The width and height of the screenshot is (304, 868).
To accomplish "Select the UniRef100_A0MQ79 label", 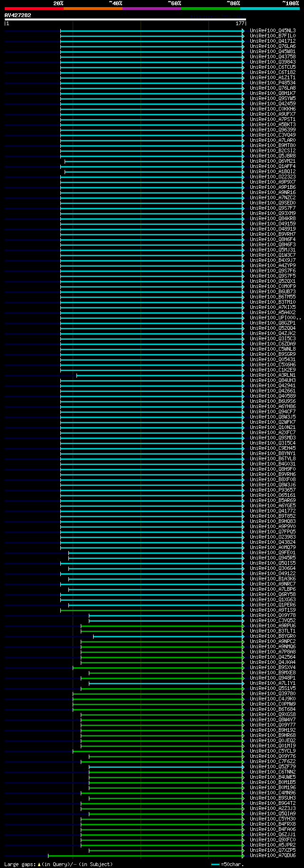I will pyautogui.click(x=273, y=548).
